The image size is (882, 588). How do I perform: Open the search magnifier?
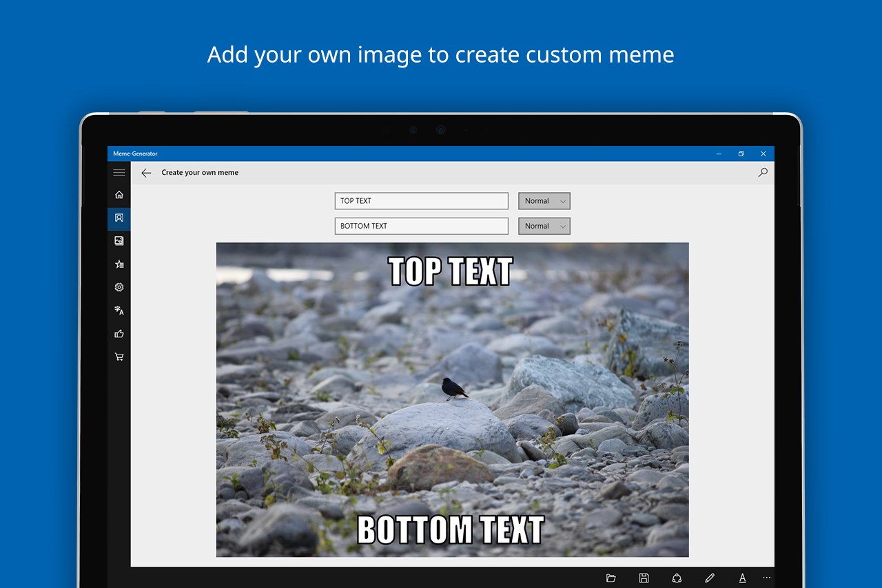[762, 173]
